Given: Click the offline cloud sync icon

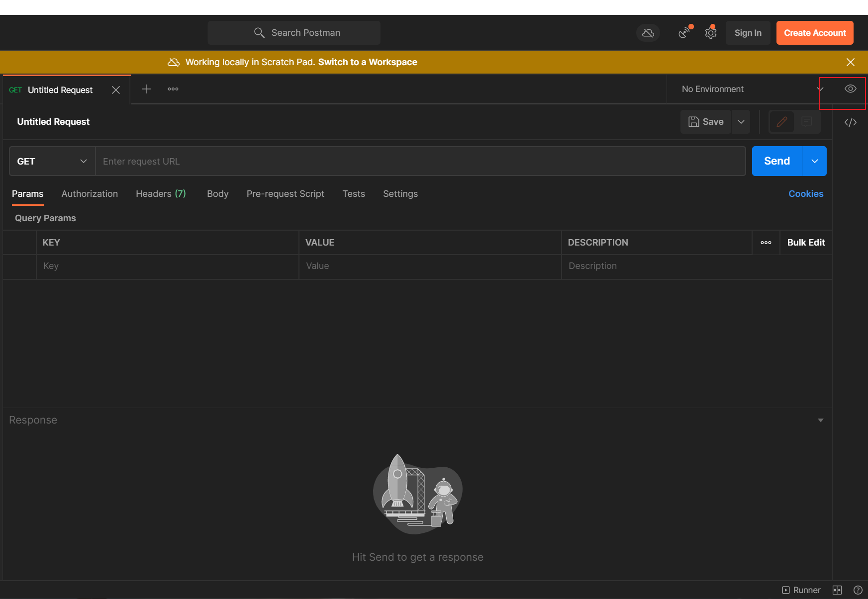Looking at the screenshot, I should pyautogui.click(x=648, y=33).
